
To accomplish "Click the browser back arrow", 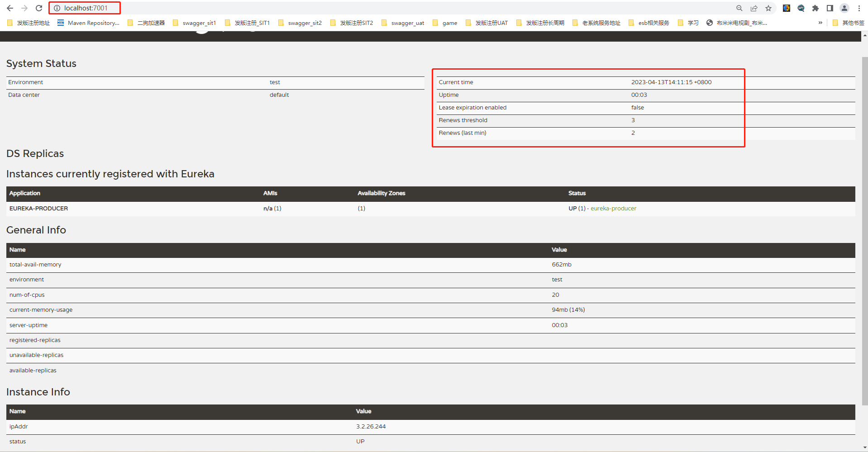I will pos(10,8).
